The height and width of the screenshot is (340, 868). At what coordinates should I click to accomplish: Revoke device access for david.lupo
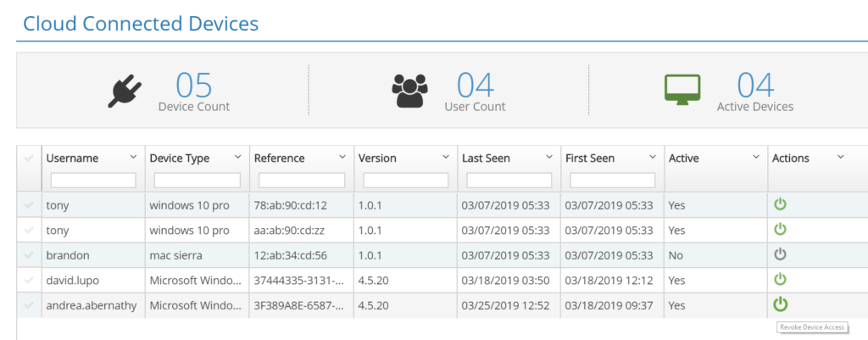(780, 280)
